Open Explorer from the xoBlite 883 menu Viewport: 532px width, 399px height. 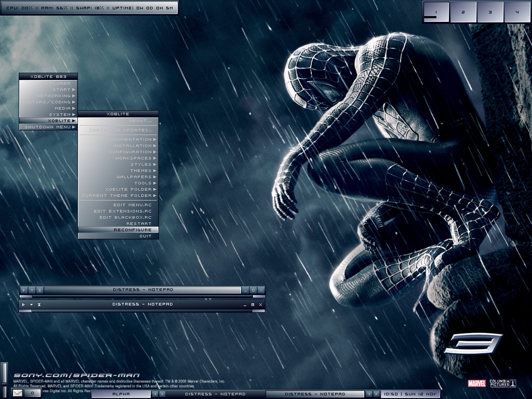(48, 84)
